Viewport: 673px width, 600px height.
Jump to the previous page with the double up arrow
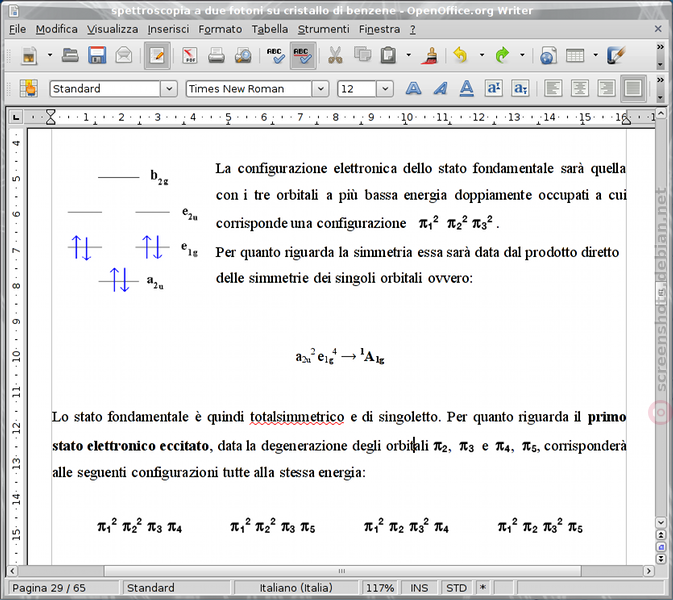661,535
